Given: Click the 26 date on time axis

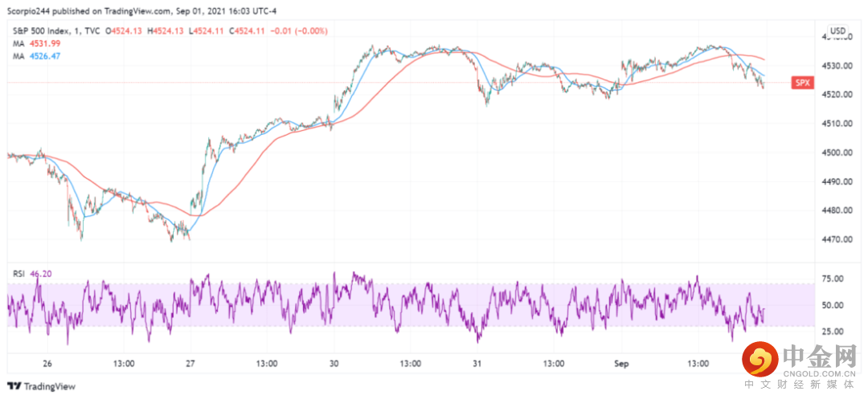Looking at the screenshot, I should click(47, 363).
